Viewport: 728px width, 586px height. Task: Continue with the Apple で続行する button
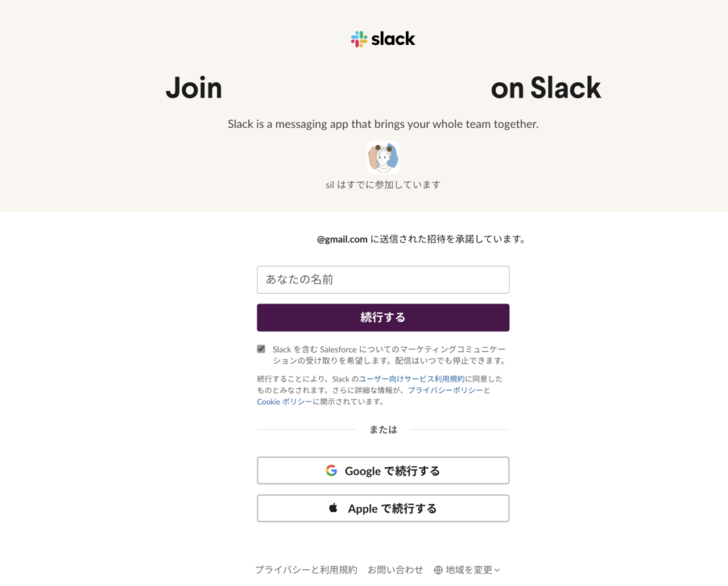382,508
